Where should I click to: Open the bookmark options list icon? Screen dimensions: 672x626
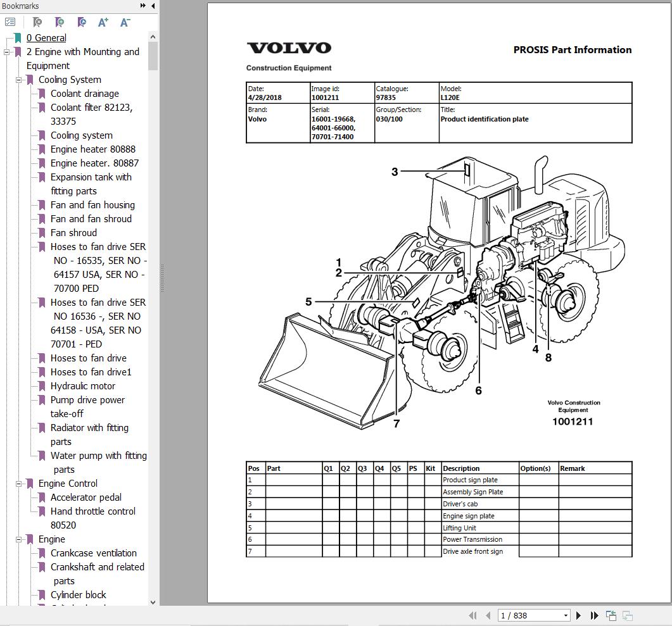coord(10,21)
